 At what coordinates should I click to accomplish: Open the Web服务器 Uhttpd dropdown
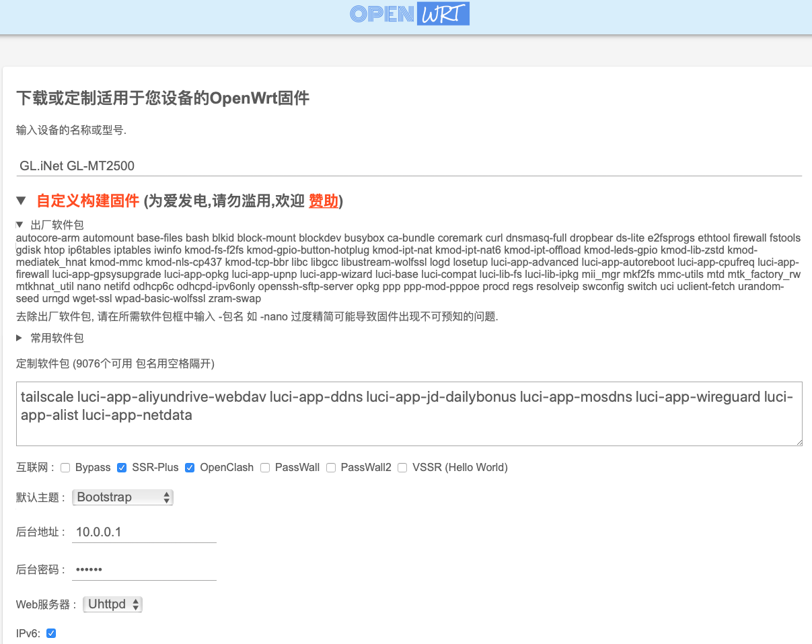[x=112, y=604]
